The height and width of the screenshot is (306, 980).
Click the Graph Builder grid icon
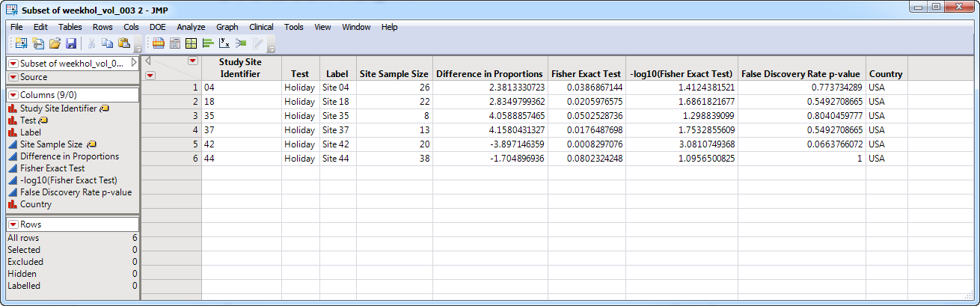pyautogui.click(x=192, y=43)
